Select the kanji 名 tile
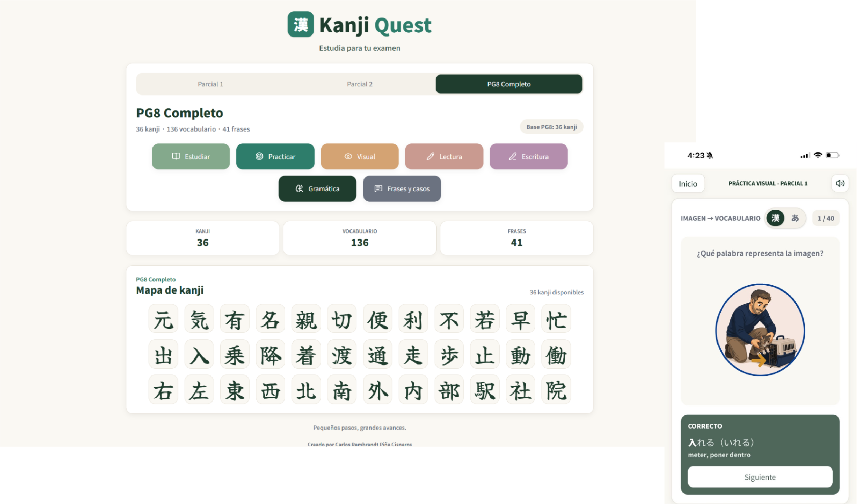This screenshot has height=504, width=857. click(x=270, y=318)
